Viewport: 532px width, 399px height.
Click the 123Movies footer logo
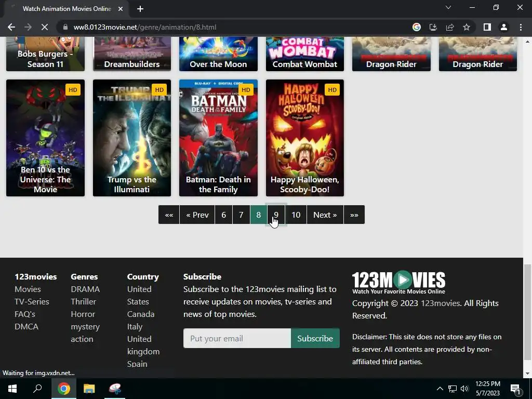click(398, 282)
